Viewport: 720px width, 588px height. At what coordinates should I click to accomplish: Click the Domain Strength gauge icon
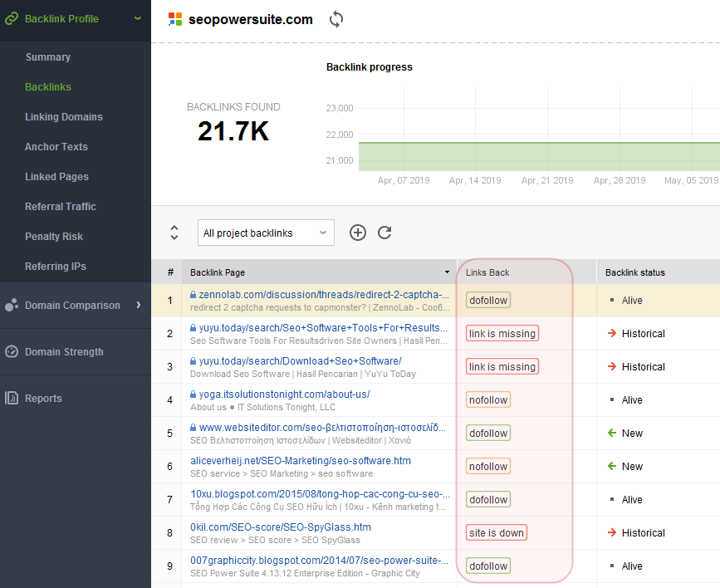click(x=12, y=351)
